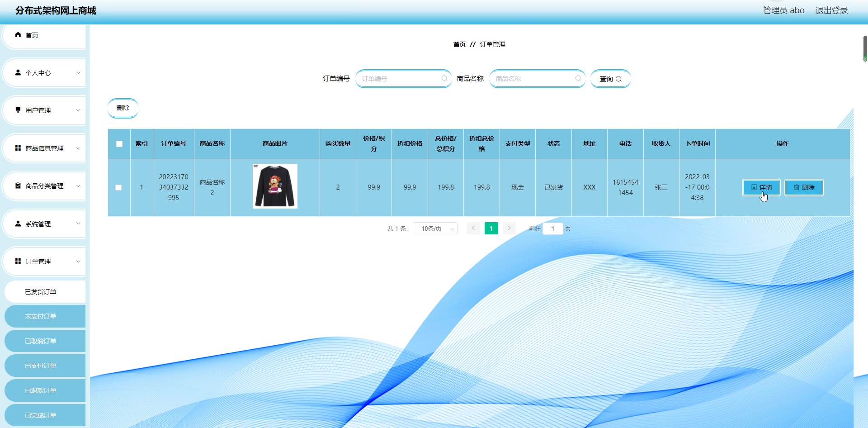Go to the next page arrow
868x428 pixels.
pos(509,228)
